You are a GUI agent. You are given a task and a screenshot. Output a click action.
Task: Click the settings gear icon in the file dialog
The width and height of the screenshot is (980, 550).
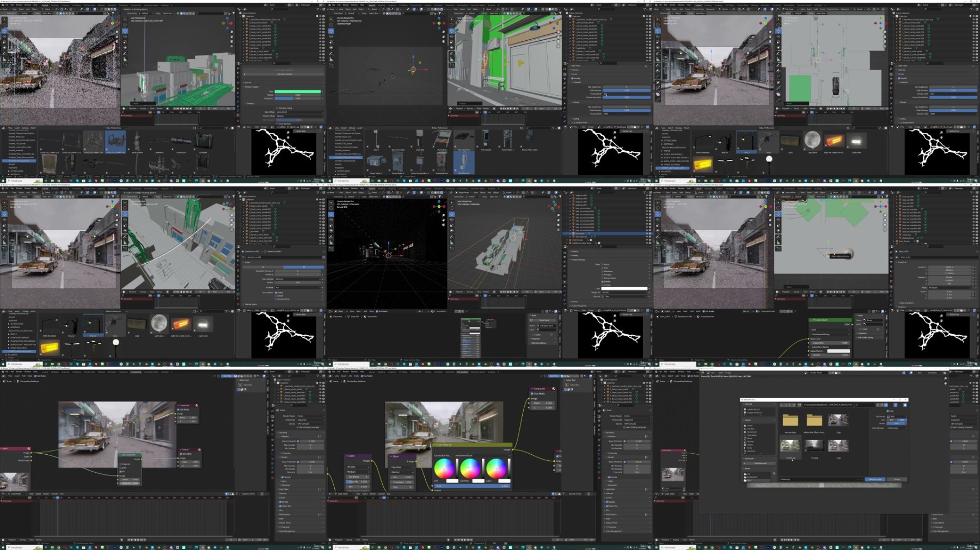(905, 405)
